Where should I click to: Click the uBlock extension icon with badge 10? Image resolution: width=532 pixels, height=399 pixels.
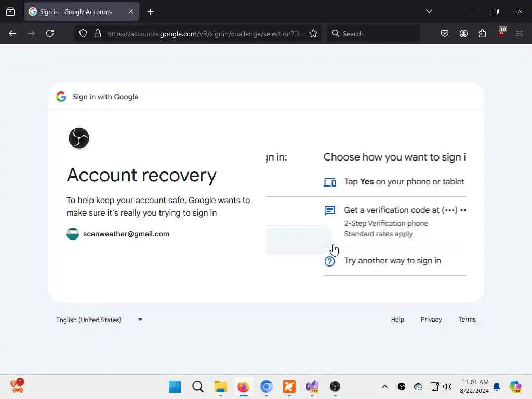click(501, 33)
